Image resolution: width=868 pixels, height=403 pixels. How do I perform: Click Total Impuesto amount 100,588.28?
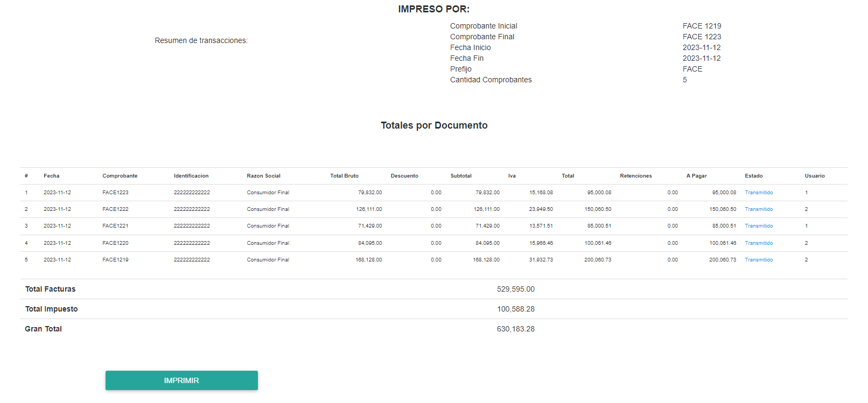point(515,309)
